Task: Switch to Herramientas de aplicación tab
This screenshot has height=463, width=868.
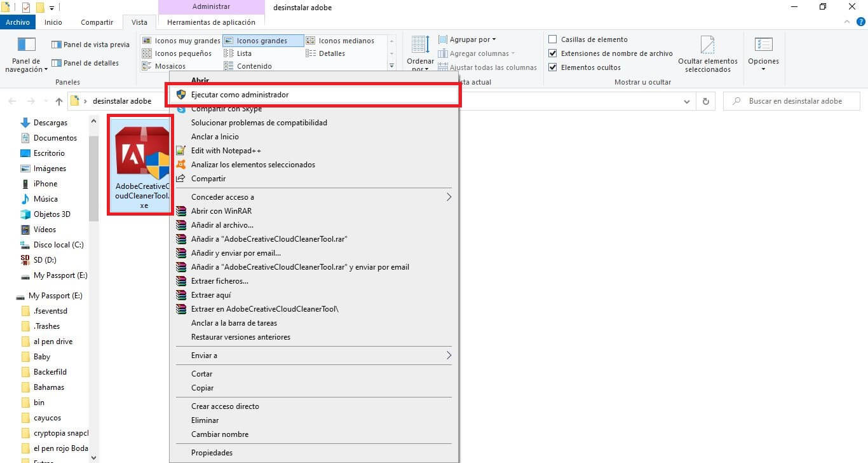Action: click(211, 22)
